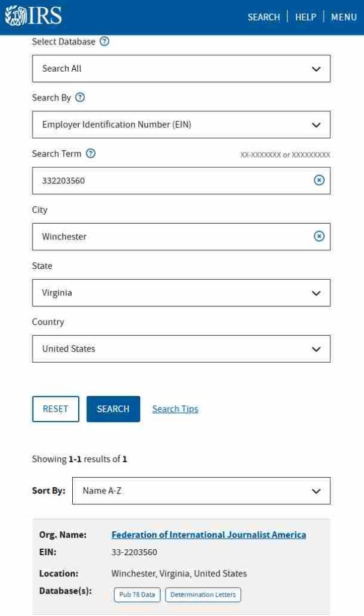View the Determination Letters entry

pyautogui.click(x=203, y=594)
